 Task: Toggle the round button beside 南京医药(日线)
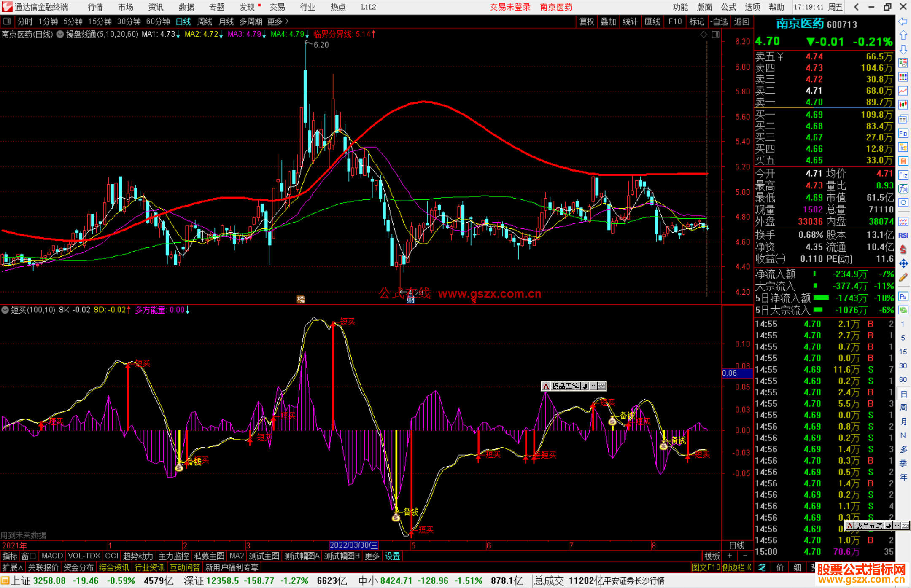(60, 34)
